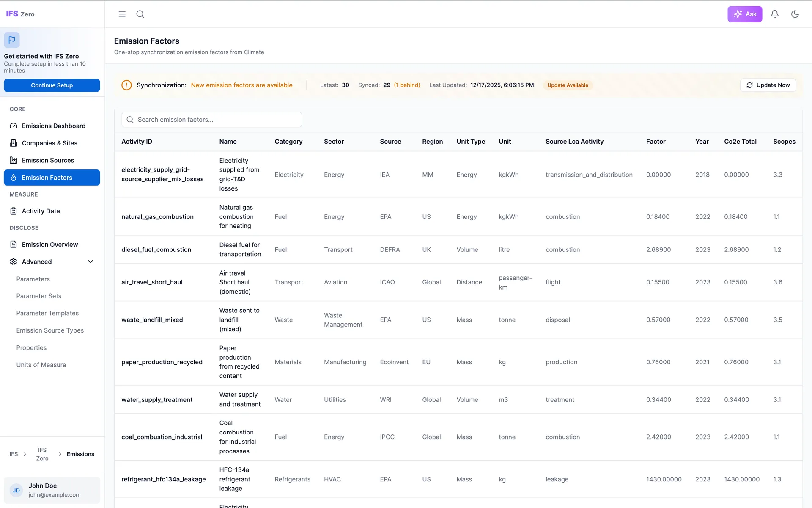Image resolution: width=812 pixels, height=508 pixels.
Task: Click the Emissions breadcrumb link
Action: tap(80, 454)
